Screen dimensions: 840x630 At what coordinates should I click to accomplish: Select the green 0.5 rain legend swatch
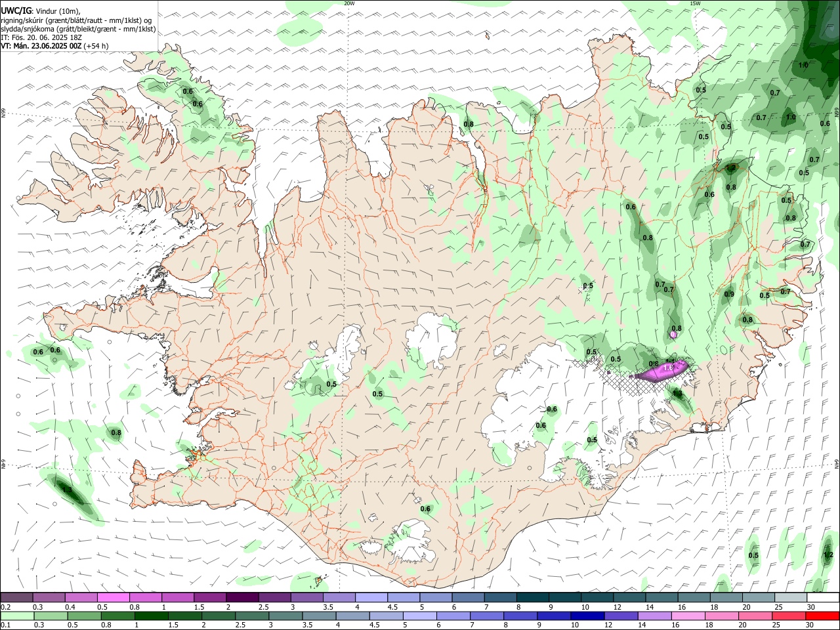pos(83,616)
